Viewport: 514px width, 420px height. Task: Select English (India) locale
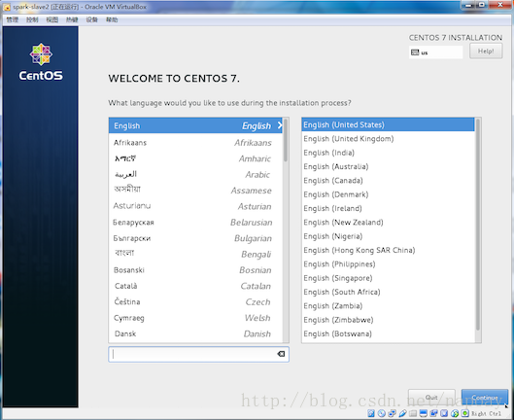click(x=388, y=153)
